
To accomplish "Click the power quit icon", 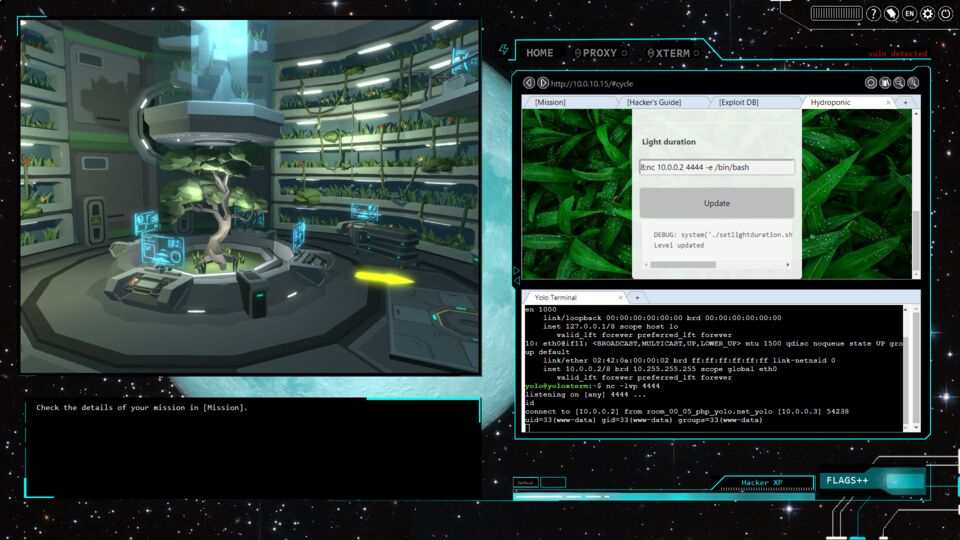I will [946, 13].
